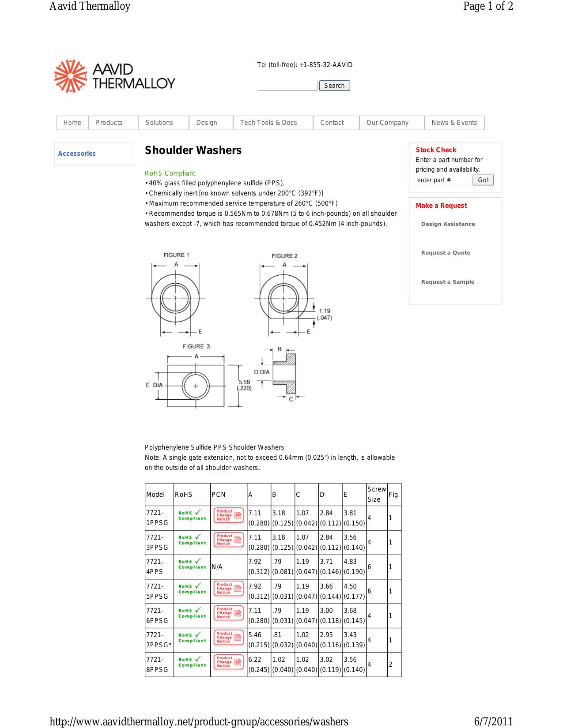Open the Accessories sidebar link
This screenshot has height=728, width=563.
(77, 154)
